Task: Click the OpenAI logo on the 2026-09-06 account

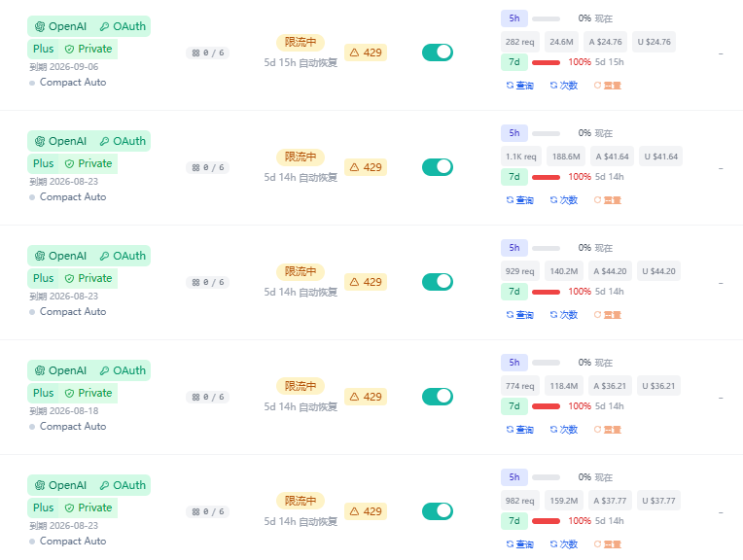Action: tap(40, 26)
